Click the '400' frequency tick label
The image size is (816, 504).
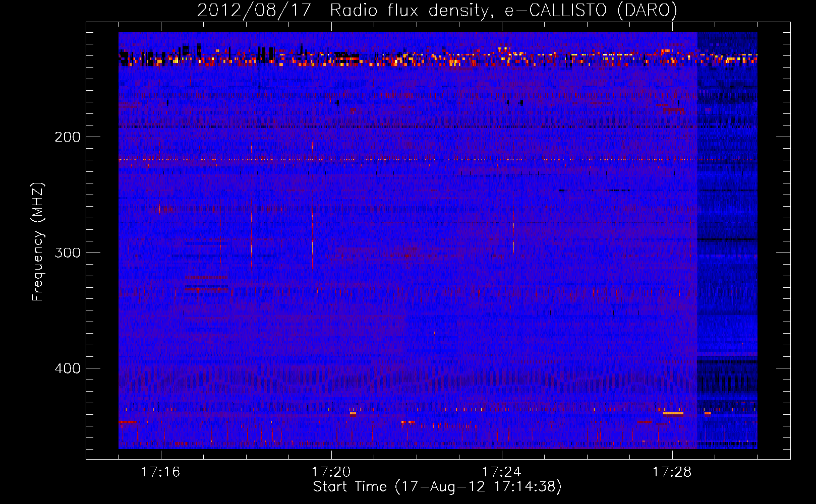point(67,368)
